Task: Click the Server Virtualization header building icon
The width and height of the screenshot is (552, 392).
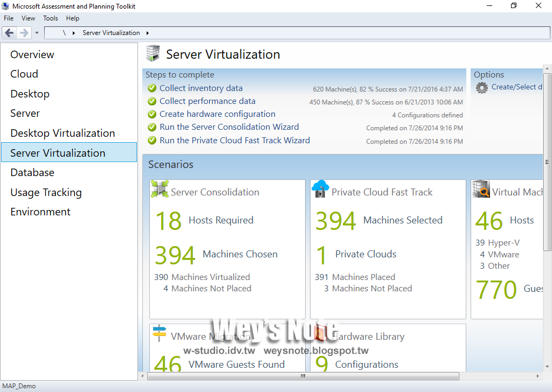Action: (153, 53)
